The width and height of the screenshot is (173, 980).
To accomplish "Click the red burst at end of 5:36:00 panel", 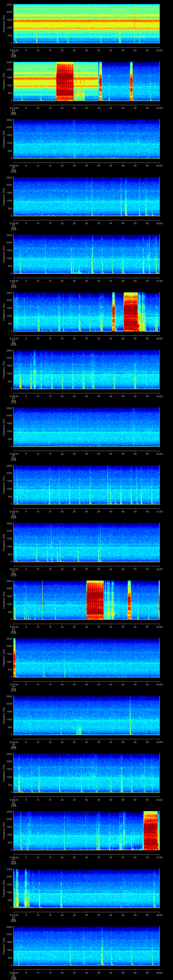I will coord(151,831).
